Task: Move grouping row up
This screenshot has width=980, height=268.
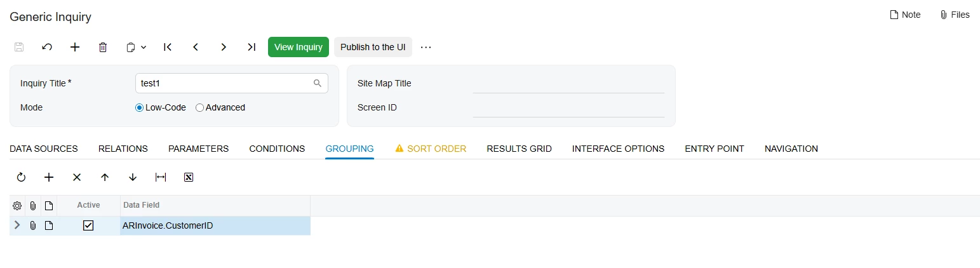Action: tap(105, 177)
